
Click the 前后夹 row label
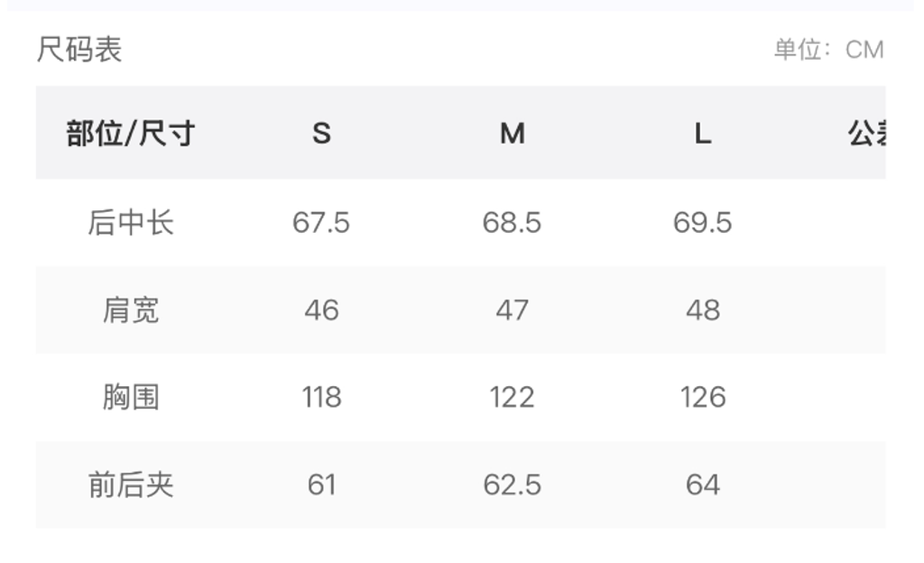[131, 485]
